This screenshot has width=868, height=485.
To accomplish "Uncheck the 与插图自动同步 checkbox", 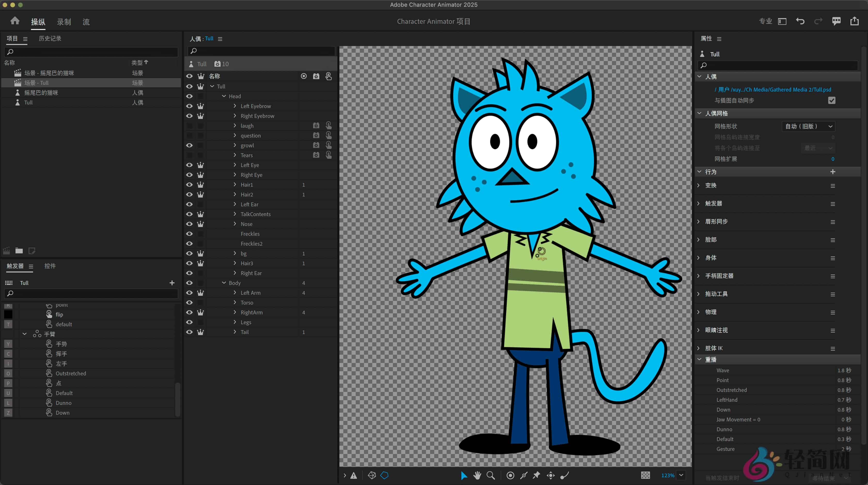I will point(832,100).
